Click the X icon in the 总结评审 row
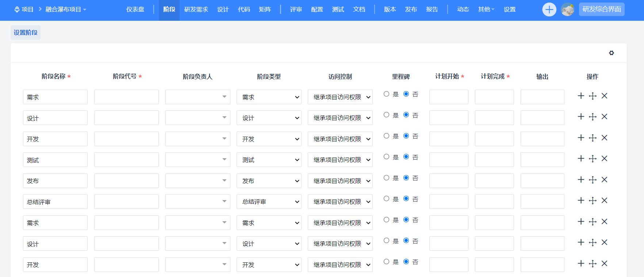 click(604, 200)
